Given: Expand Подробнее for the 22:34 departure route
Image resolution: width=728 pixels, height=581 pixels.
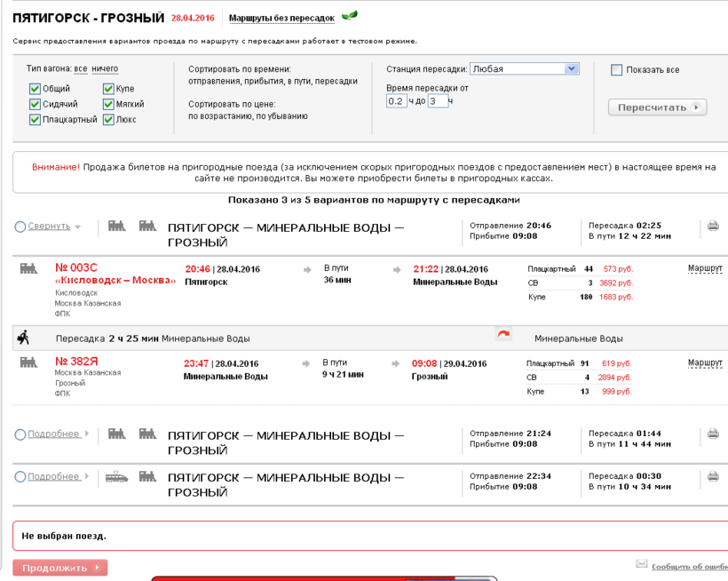Looking at the screenshot, I should tap(53, 477).
